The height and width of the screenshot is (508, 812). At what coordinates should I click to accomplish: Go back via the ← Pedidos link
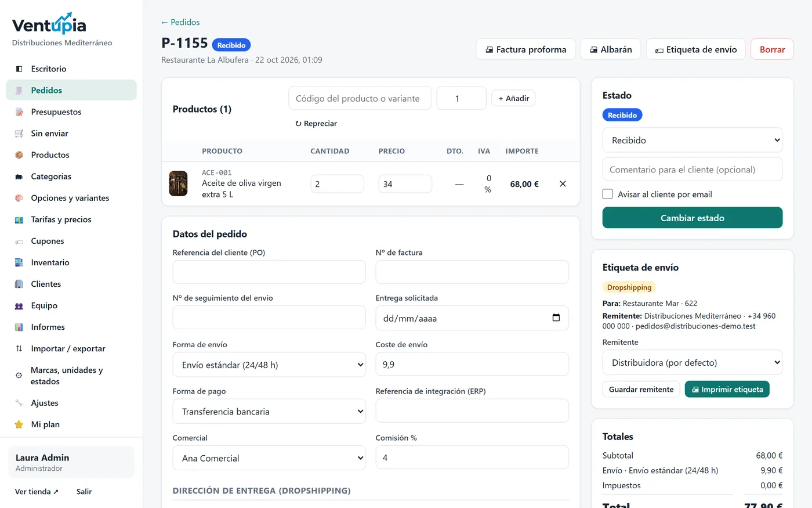click(180, 22)
